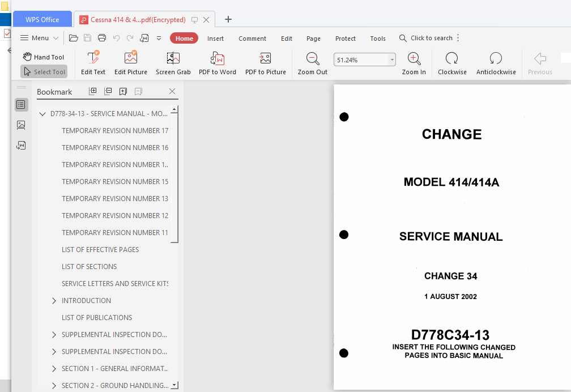Screen dimensions: 571x392
Task: Expand the INTRODUCTION bookmark
Action: point(54,301)
